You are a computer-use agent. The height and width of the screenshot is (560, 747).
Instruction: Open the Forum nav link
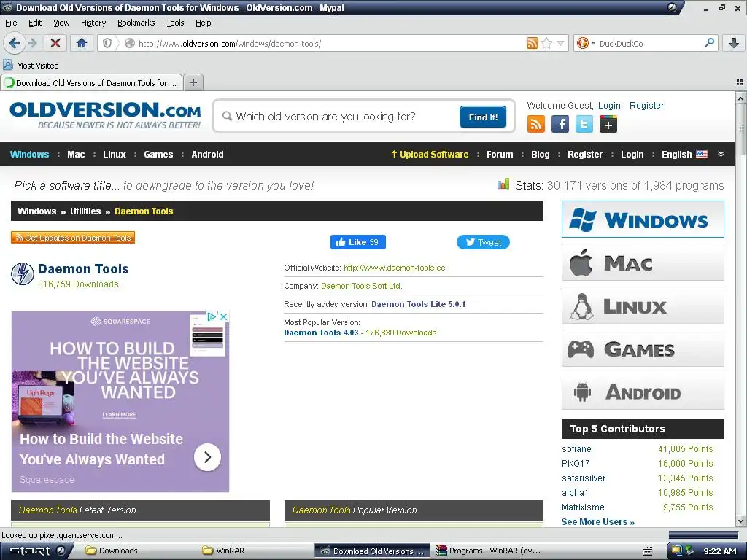[500, 155]
